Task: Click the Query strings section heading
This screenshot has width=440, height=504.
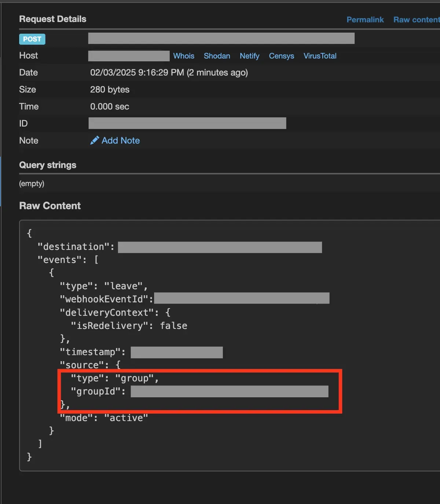Action: click(47, 165)
